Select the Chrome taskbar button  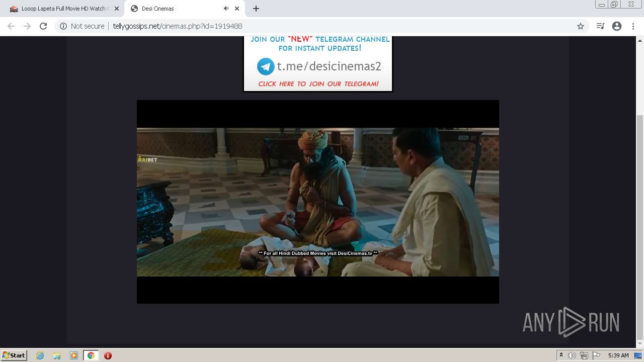tap(91, 355)
